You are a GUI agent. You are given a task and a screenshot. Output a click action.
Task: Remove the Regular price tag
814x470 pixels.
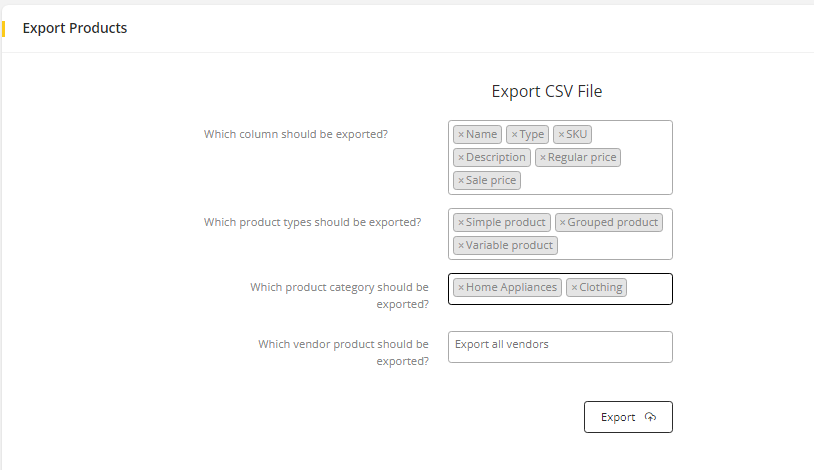coord(543,158)
